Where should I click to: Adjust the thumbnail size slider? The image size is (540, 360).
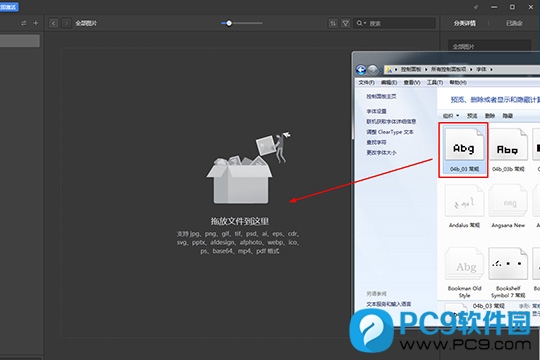coord(229,23)
